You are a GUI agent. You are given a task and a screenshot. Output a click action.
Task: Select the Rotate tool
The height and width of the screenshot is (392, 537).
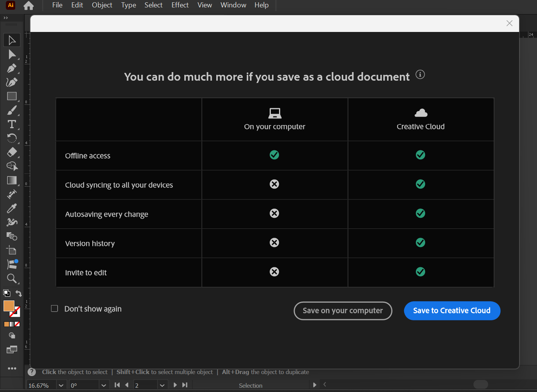pyautogui.click(x=12, y=138)
